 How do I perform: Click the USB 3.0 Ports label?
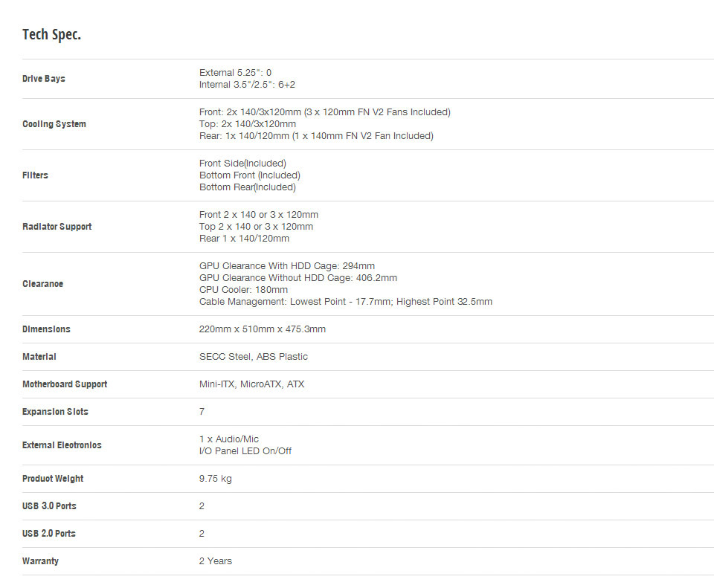(x=49, y=506)
